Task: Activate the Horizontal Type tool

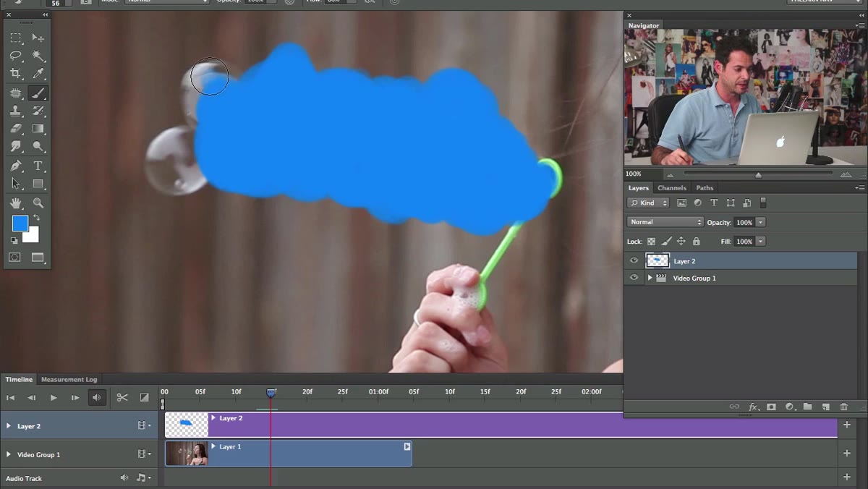Action: point(38,166)
